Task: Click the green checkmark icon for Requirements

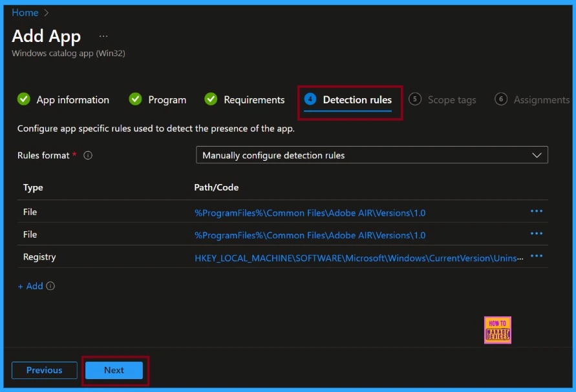Action: click(x=211, y=99)
